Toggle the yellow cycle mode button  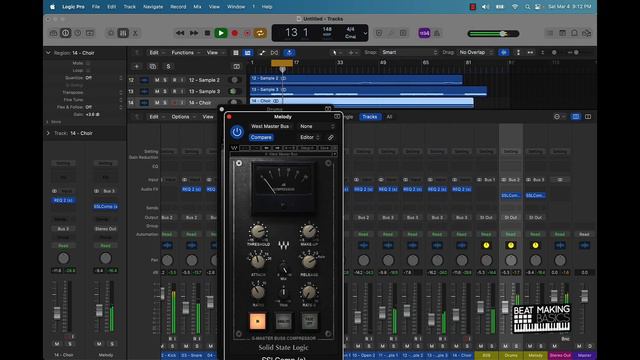point(260,33)
